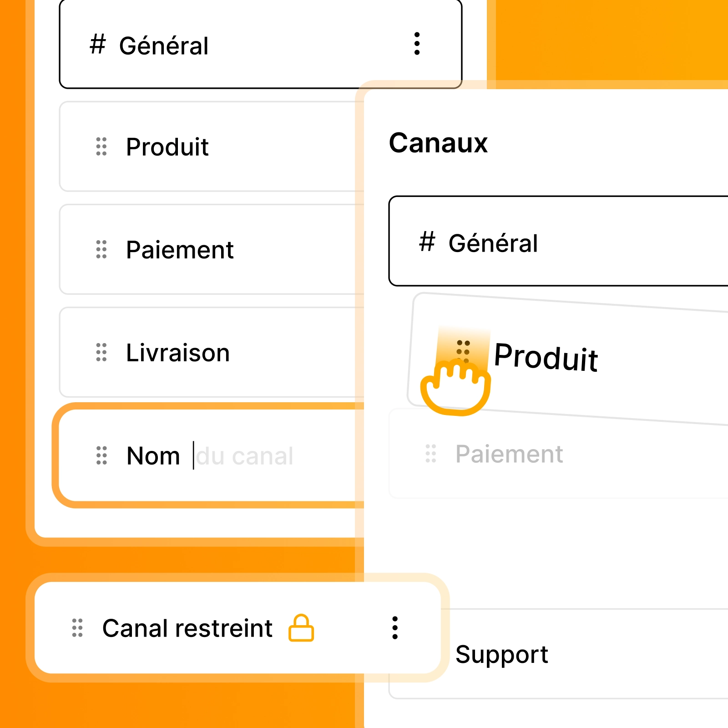Click the orange lock icon on Canal restreint

click(x=301, y=628)
